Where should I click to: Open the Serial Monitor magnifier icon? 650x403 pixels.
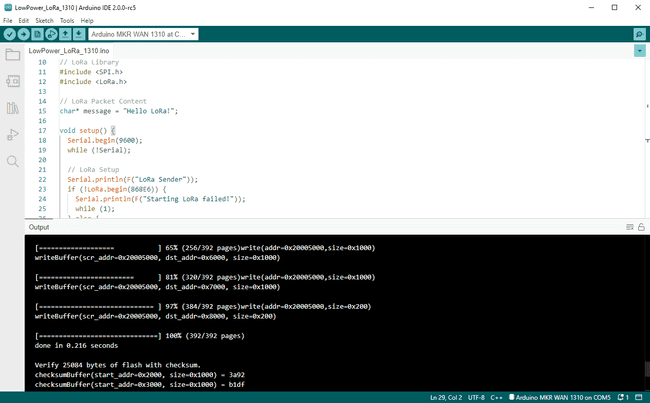pos(639,34)
